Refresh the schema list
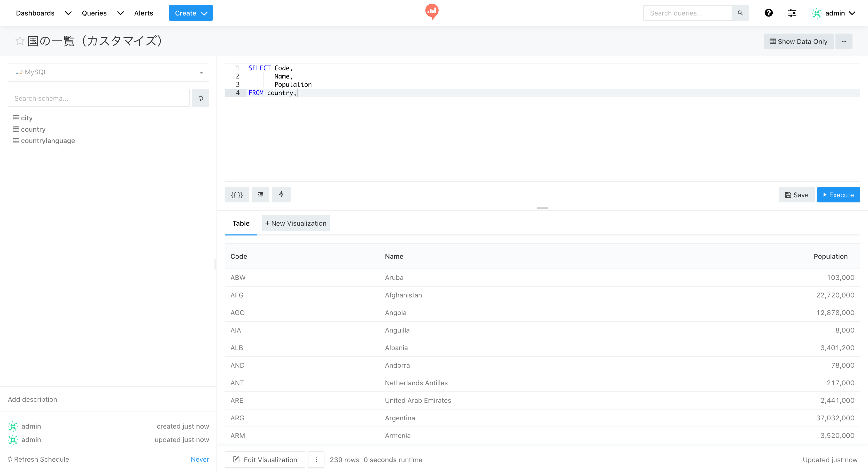Image resolution: width=868 pixels, height=473 pixels. point(201,98)
